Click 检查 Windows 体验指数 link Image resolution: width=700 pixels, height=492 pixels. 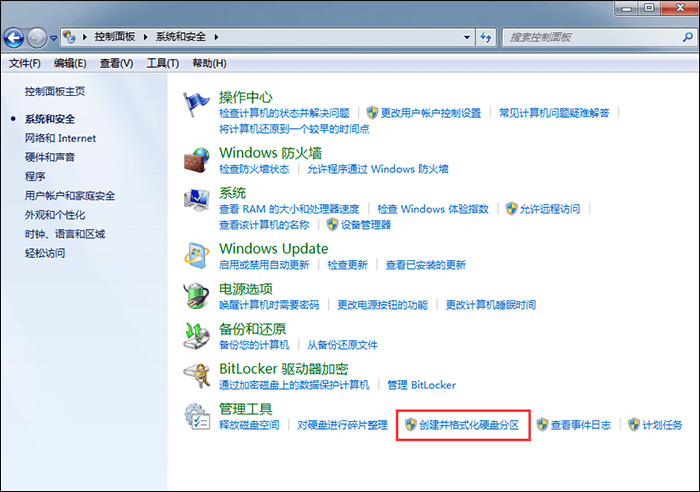[x=433, y=209]
